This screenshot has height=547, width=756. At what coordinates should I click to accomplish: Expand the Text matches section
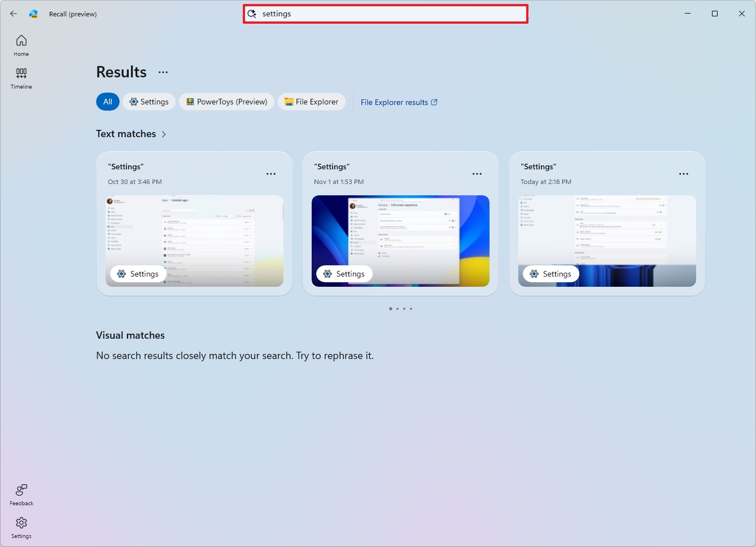click(164, 134)
